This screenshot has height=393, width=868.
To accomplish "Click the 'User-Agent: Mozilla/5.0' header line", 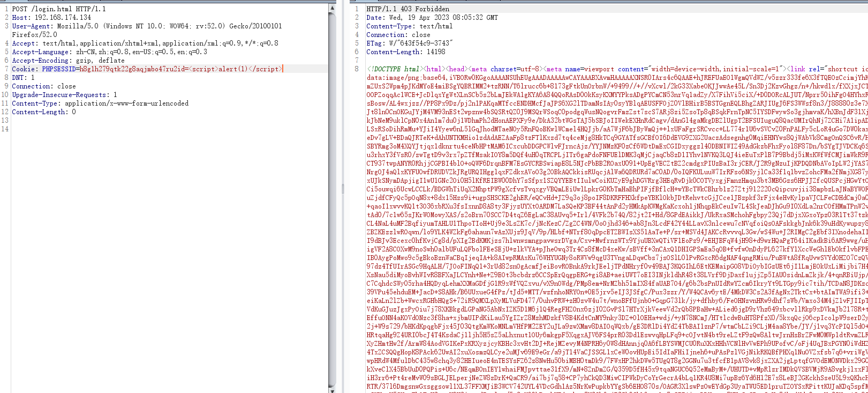I will click(x=147, y=26).
